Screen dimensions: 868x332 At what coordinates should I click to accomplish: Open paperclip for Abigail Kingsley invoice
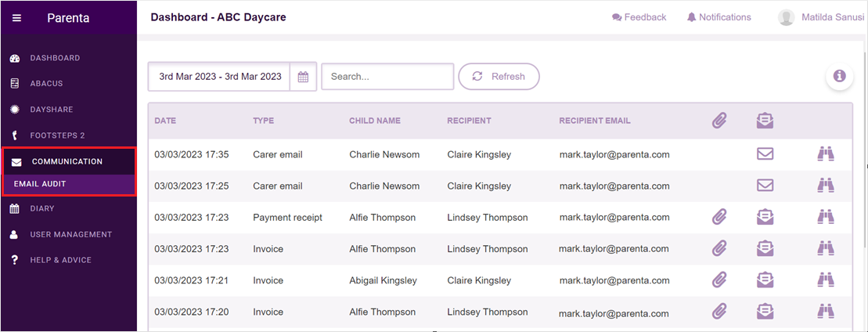pyautogui.click(x=719, y=280)
